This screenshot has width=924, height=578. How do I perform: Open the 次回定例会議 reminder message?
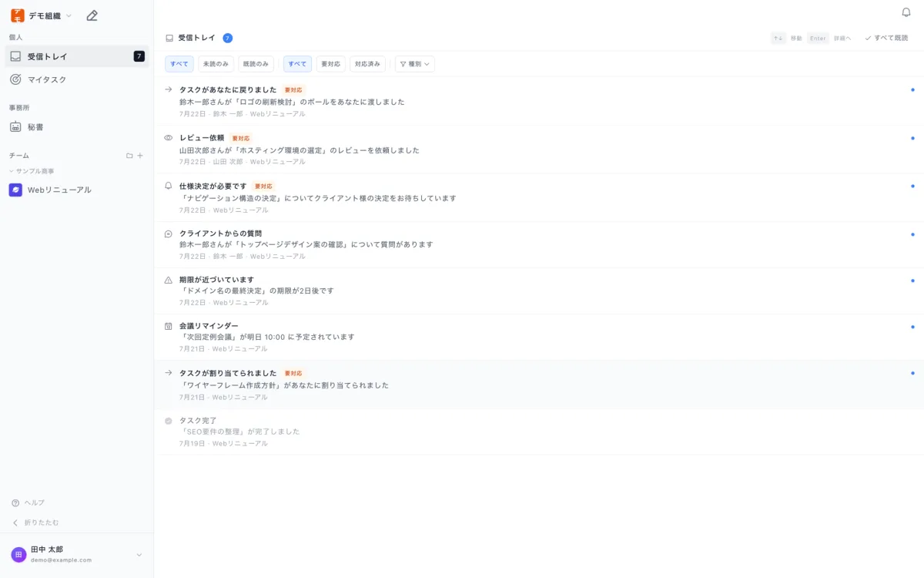pyautogui.click(x=267, y=337)
